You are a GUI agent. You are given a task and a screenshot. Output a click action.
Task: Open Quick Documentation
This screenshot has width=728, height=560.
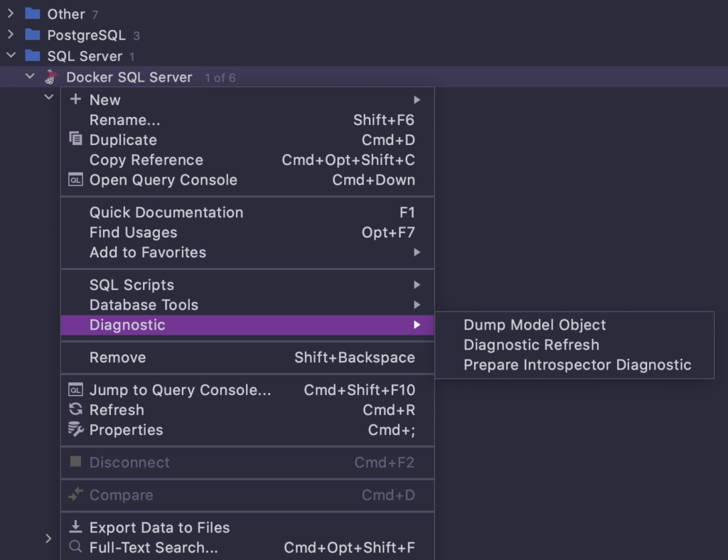[x=247, y=212]
